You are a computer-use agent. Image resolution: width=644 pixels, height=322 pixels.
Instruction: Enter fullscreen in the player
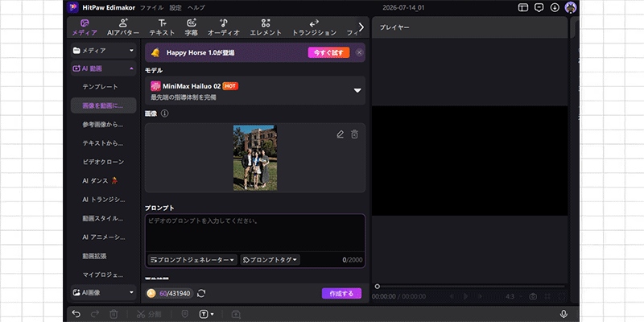point(561,296)
